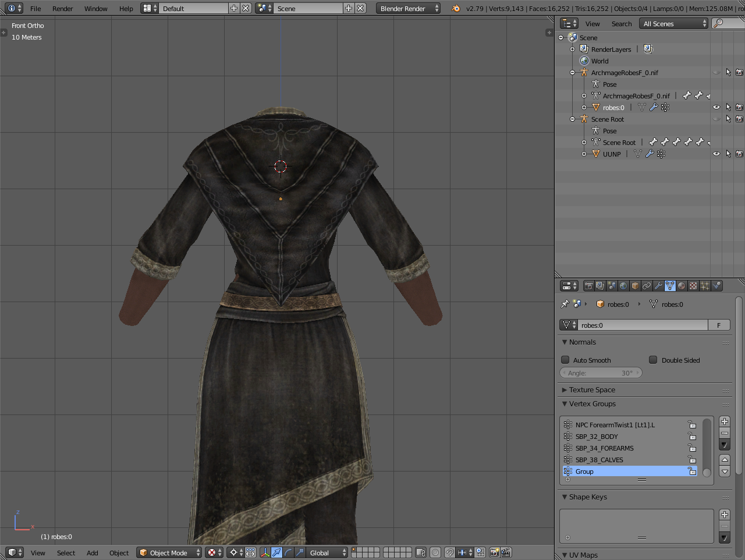Open the viewport shading dropdown
Screen dimensions: 745x560
tap(213, 552)
